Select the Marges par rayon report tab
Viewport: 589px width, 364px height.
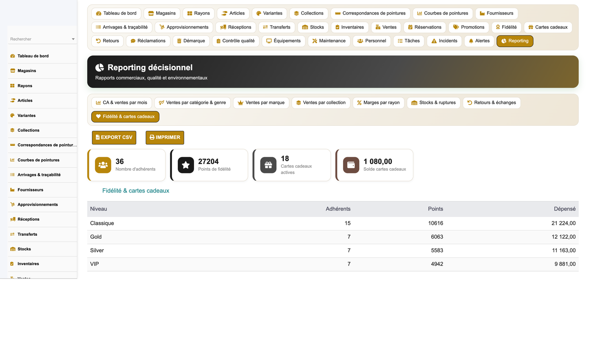[x=378, y=103]
